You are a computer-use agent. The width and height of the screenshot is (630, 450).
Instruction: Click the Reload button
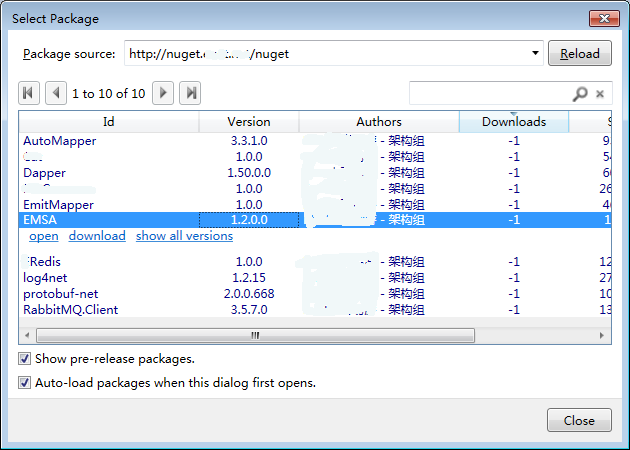click(x=580, y=53)
